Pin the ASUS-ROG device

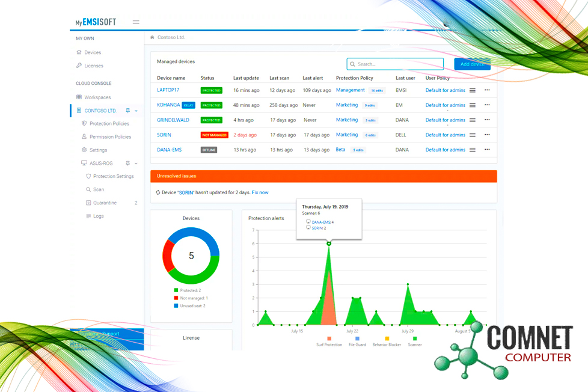pos(127,163)
